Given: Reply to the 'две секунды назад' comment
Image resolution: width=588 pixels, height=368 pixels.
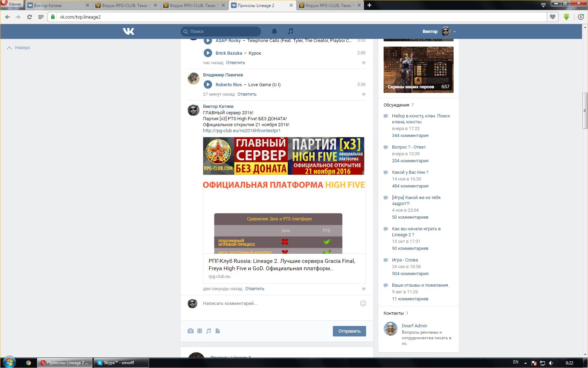Looking at the screenshot, I should click(x=255, y=289).
